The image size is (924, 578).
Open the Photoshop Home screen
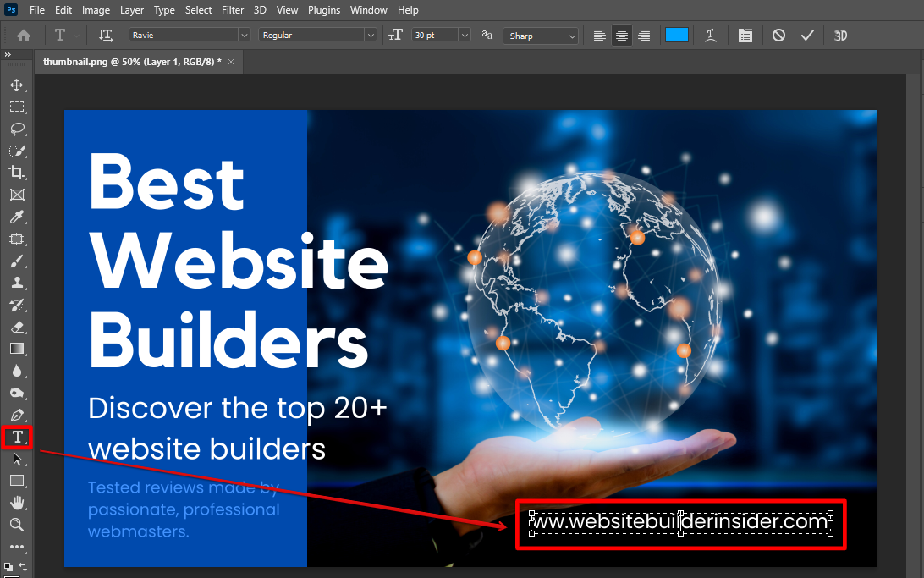pyautogui.click(x=23, y=35)
